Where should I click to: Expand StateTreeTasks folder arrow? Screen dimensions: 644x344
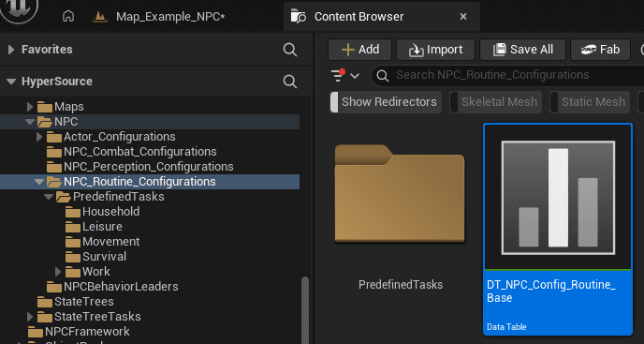(x=30, y=317)
